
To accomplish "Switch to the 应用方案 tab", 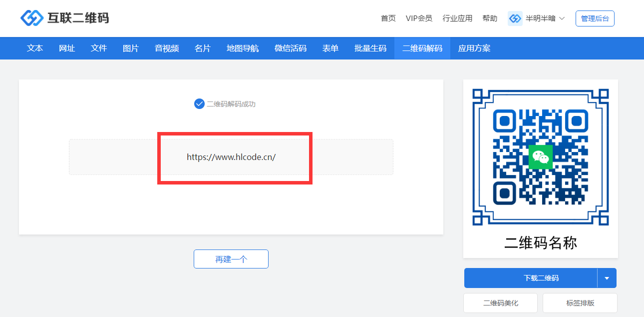I will pos(474,48).
